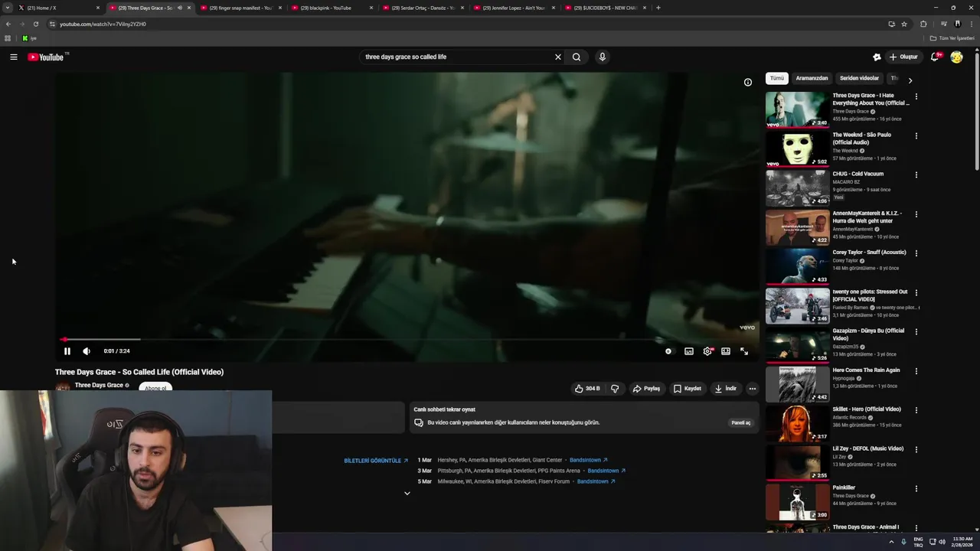
Task: Switch to the Jennifer Lopez browser tab
Action: click(x=515, y=8)
